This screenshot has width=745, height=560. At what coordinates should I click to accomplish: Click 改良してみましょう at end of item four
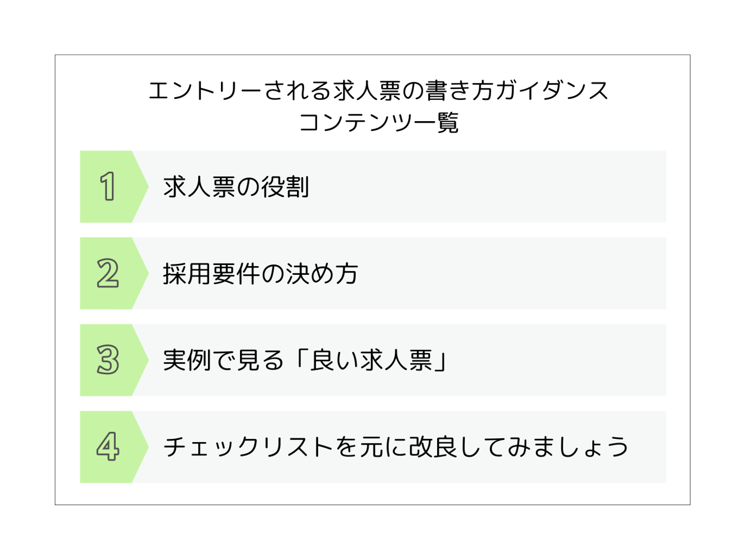click(518, 447)
